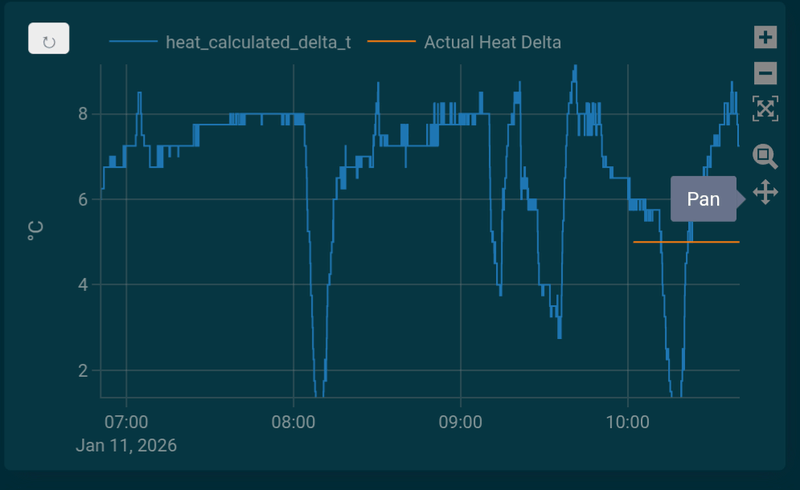
Task: Click the 10:00 x-axis tick label
Action: (x=626, y=421)
